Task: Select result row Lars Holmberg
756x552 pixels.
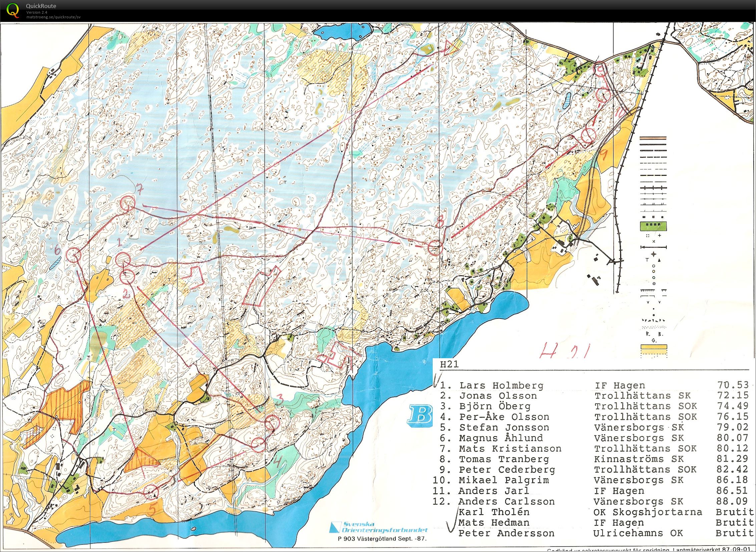Action: (x=594, y=385)
